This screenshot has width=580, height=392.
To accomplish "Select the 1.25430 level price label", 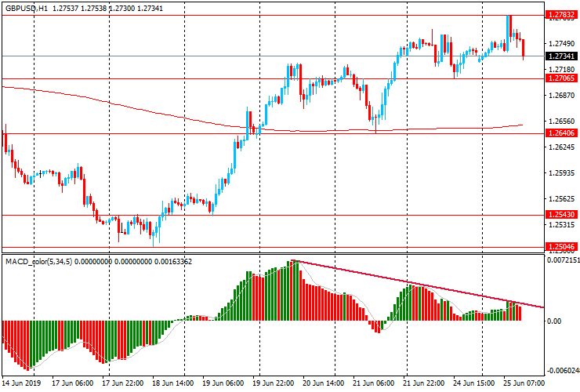I will pos(561,215).
